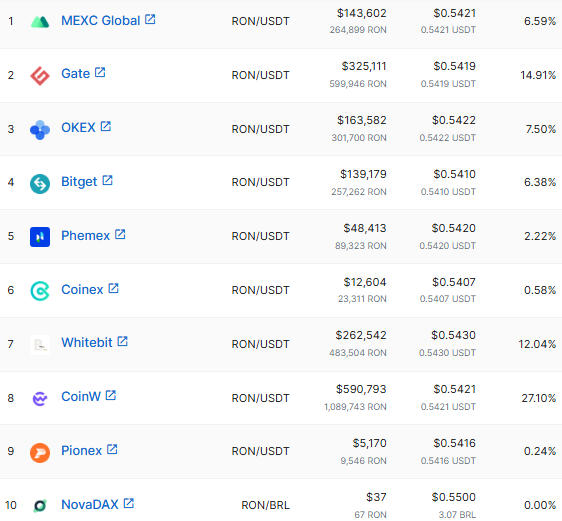Click the 14.91% volume share
The image size is (562, 521).
pyautogui.click(x=538, y=75)
